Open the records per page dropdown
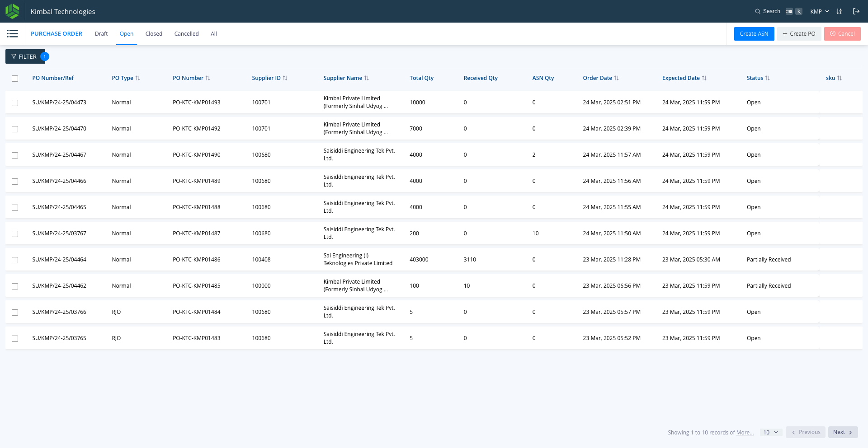This screenshot has width=868, height=448. [771, 432]
